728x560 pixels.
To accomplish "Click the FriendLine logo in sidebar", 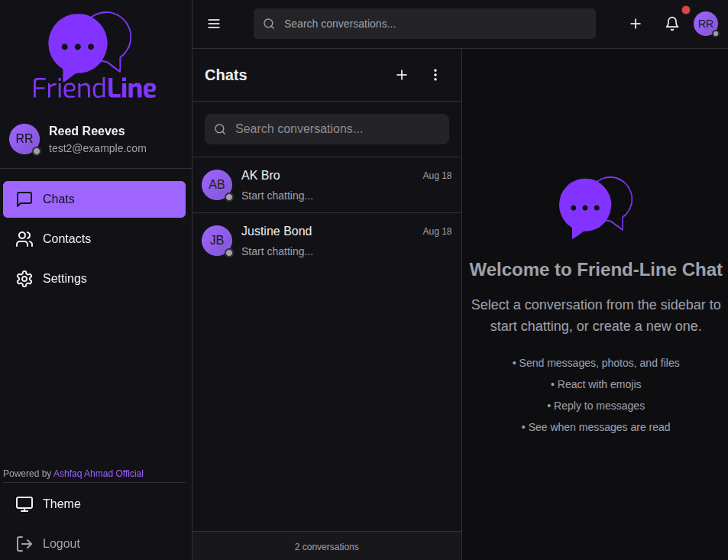I will (x=95, y=57).
